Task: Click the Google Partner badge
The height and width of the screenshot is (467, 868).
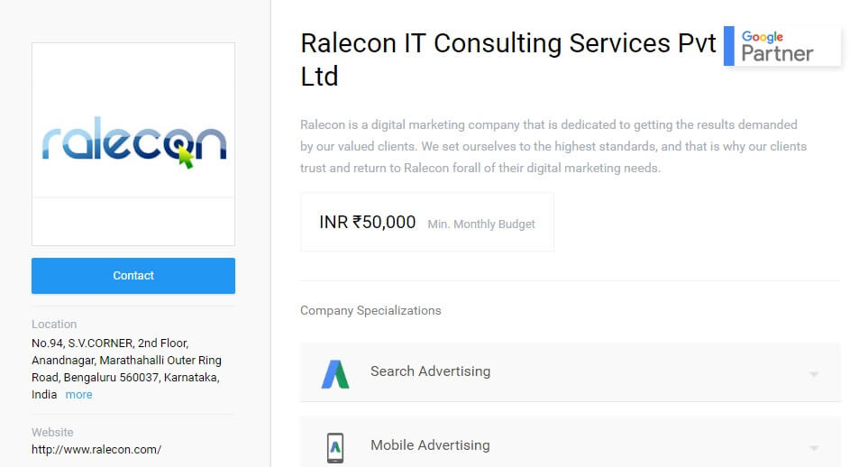Action: [782, 46]
